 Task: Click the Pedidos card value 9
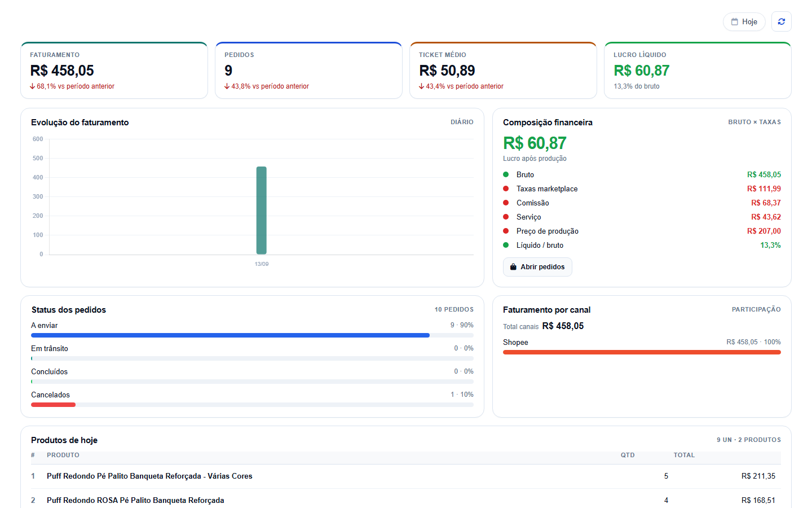pos(228,71)
